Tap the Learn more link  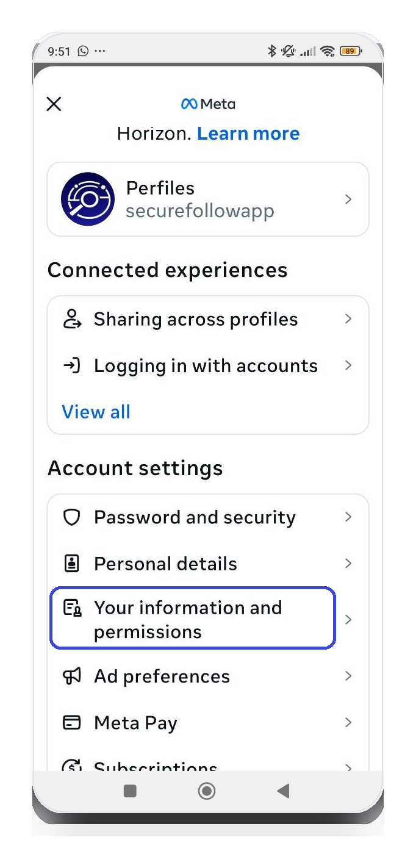click(x=248, y=133)
